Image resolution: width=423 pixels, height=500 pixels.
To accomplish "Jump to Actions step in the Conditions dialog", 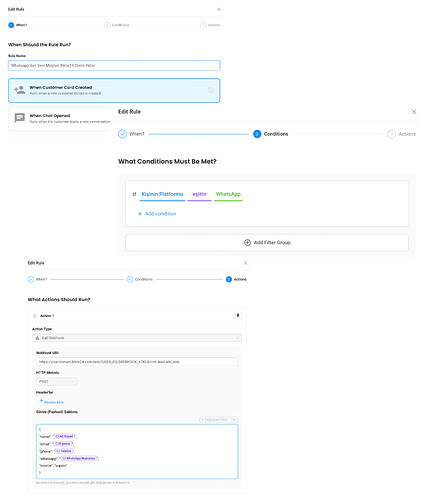I will 401,134.
